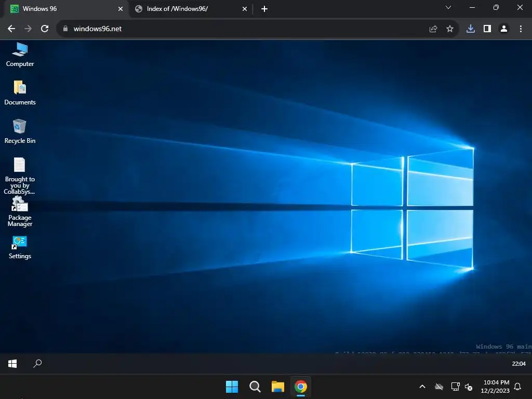Open the 'Brought to you by CollabSys' file

point(20,176)
